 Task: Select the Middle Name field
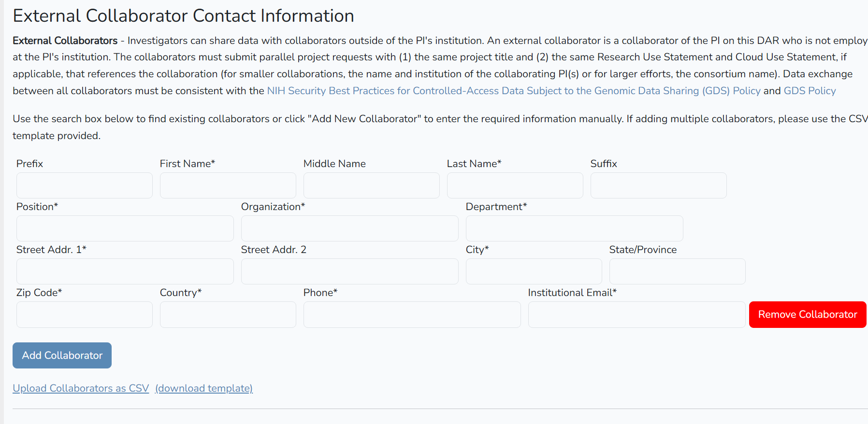371,185
